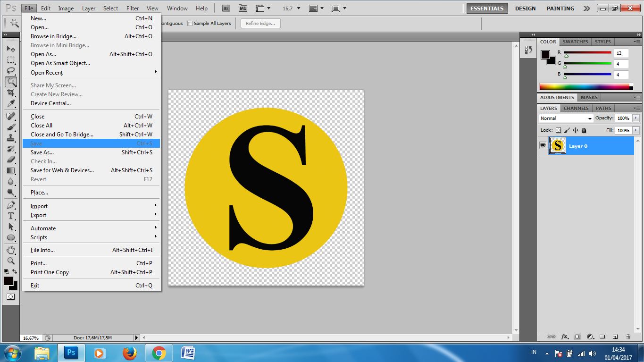Open the blending mode dropdown showing Normal

pos(565,118)
